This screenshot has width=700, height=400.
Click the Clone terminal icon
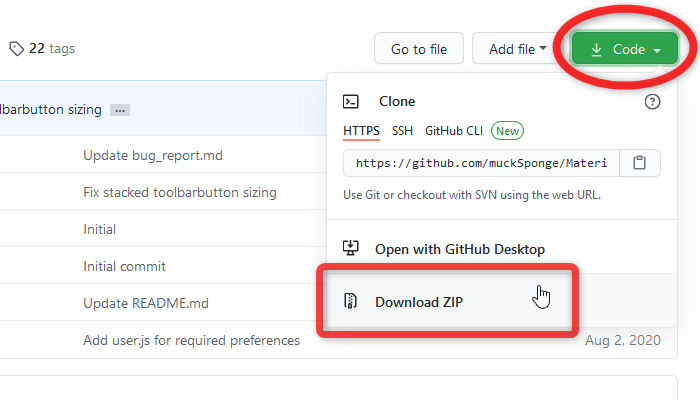click(x=350, y=101)
